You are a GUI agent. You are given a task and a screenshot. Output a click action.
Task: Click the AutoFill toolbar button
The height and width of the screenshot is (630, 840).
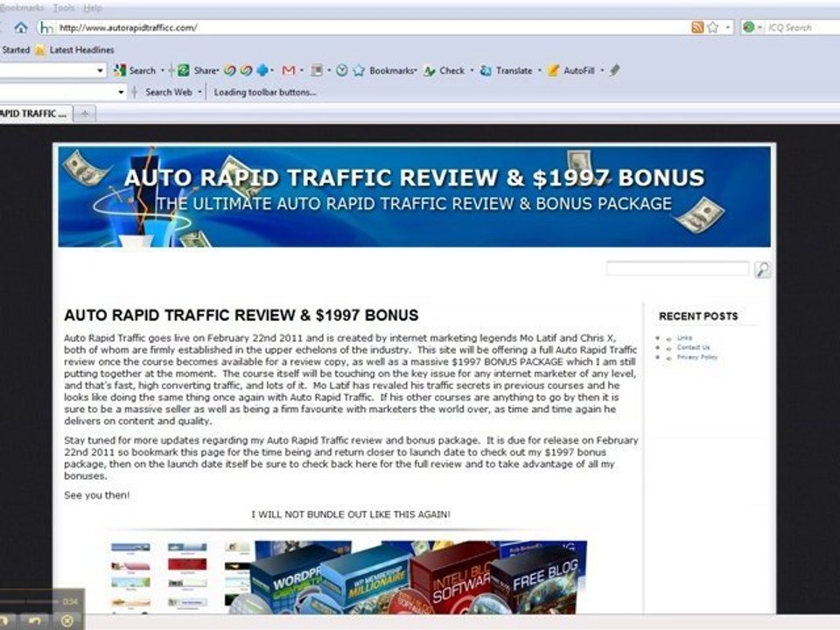571,70
